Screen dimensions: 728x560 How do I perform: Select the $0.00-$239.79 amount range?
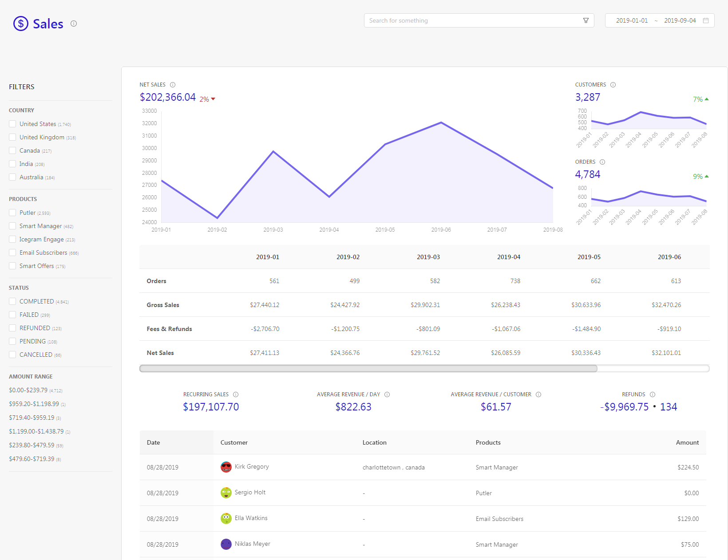(28, 390)
